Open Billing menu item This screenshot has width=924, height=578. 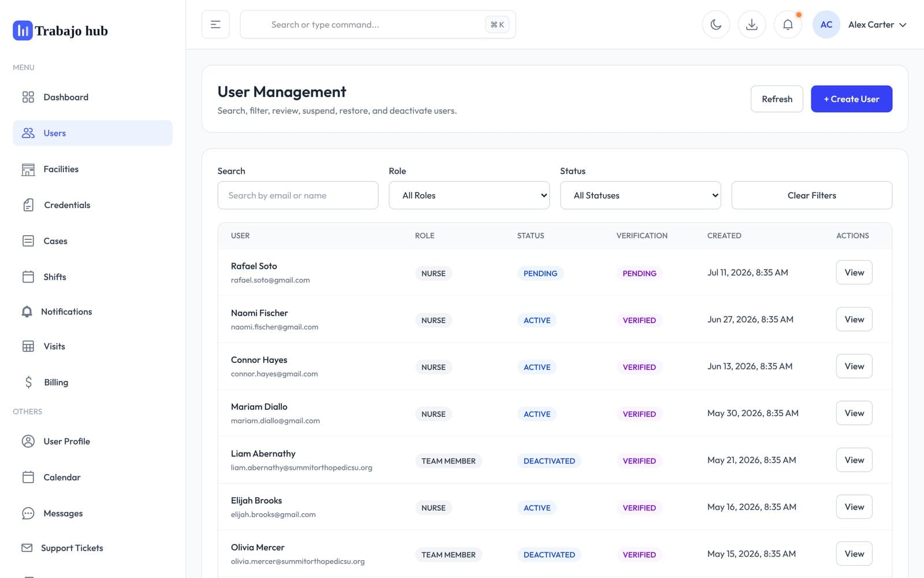click(x=92, y=382)
